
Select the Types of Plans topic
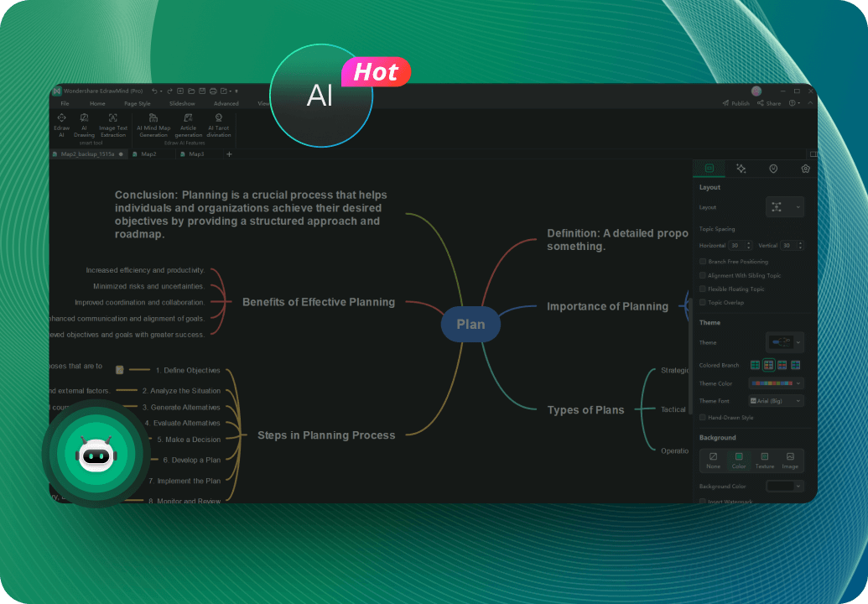585,409
